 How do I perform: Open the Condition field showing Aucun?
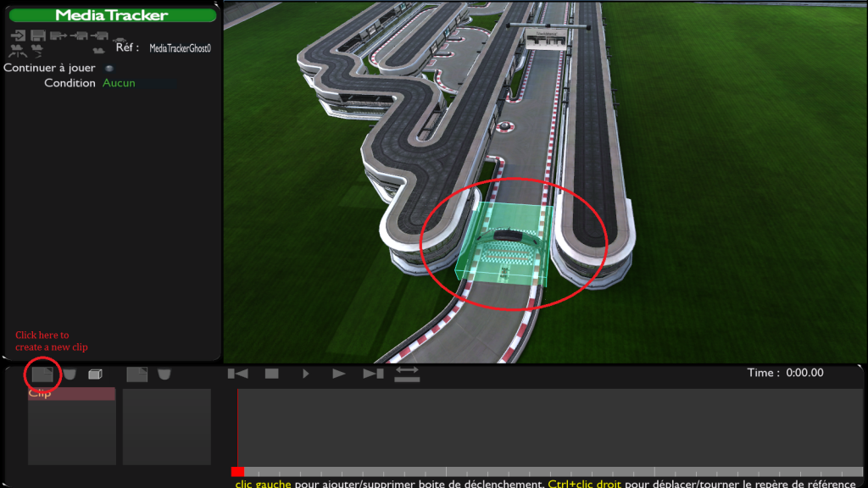pos(138,83)
